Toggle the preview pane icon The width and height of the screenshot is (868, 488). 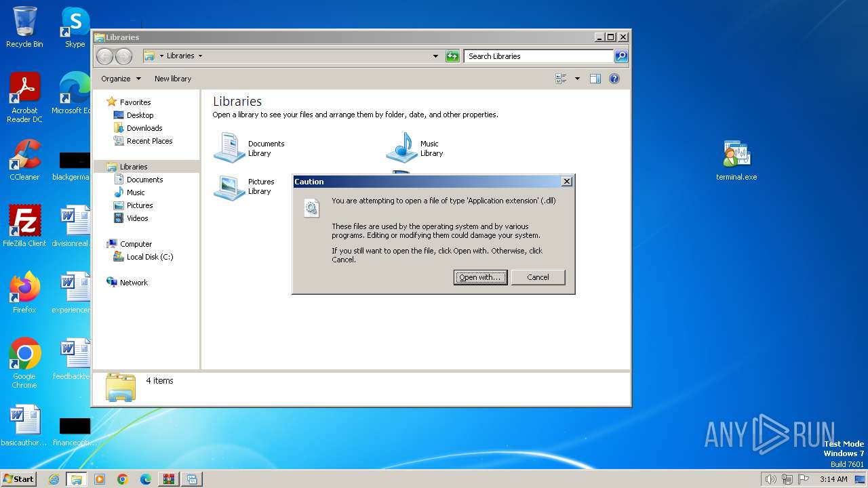pos(595,79)
